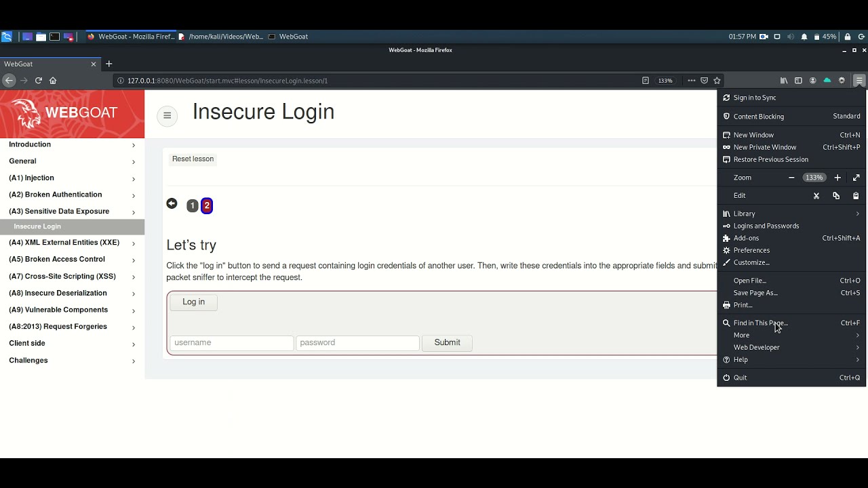Expand (A1) Injection category
The image size is (868, 488).
click(72, 178)
